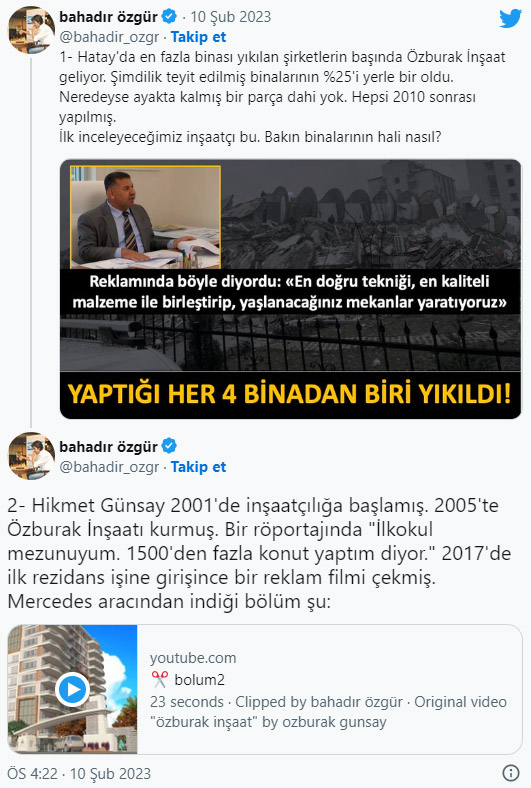
Task: Click second tweet's verified badge
Action: click(x=169, y=446)
